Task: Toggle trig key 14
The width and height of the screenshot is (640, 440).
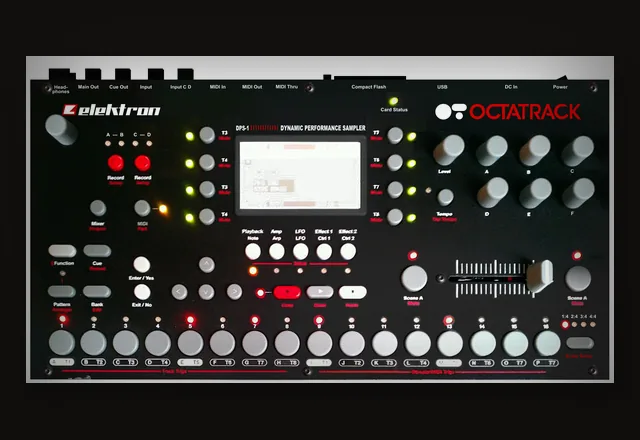Action: coord(483,343)
